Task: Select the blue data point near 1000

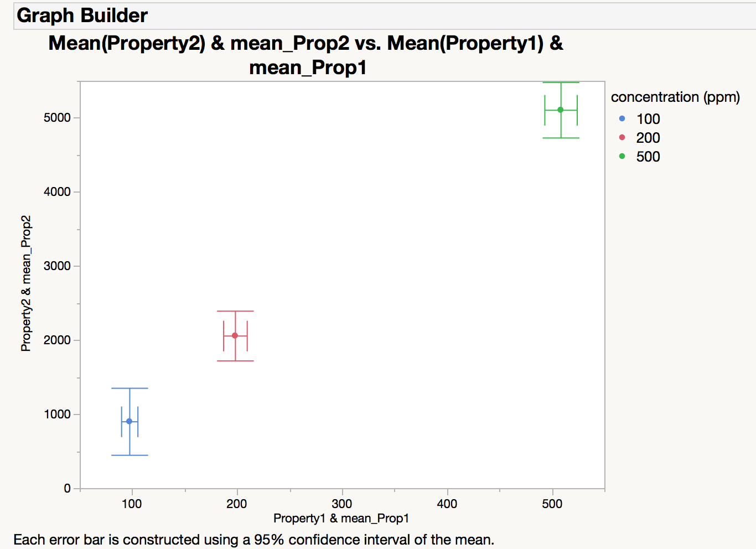Action: tap(130, 421)
